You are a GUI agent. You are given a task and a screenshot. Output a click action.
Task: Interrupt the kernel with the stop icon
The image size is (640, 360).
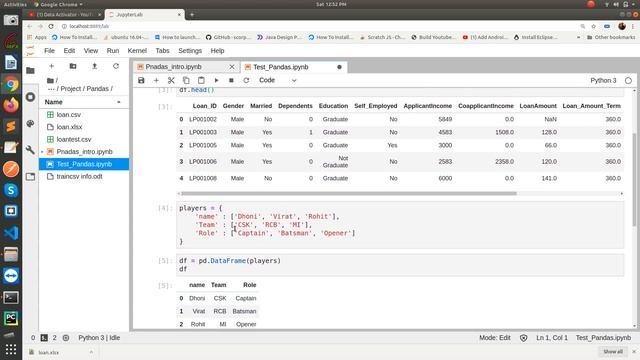pyautogui.click(x=231, y=80)
